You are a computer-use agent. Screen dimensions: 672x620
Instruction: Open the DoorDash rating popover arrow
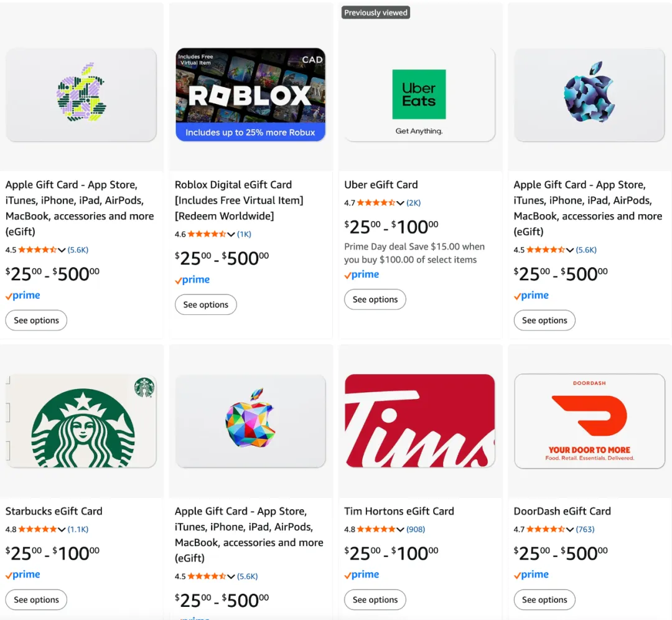pos(569,530)
